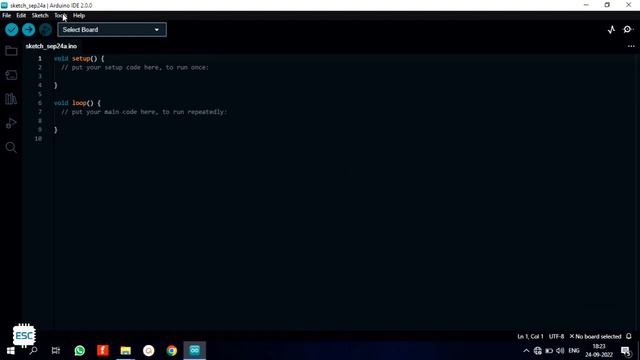Open the Tools menu
The width and height of the screenshot is (640, 360).
point(60,16)
